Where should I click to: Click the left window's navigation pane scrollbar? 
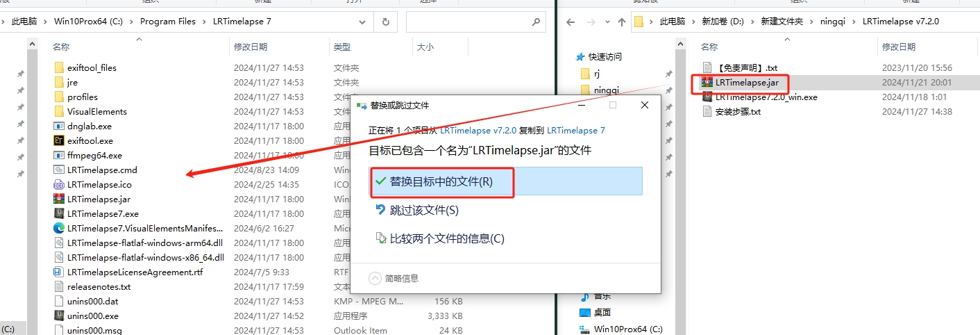click(x=33, y=186)
